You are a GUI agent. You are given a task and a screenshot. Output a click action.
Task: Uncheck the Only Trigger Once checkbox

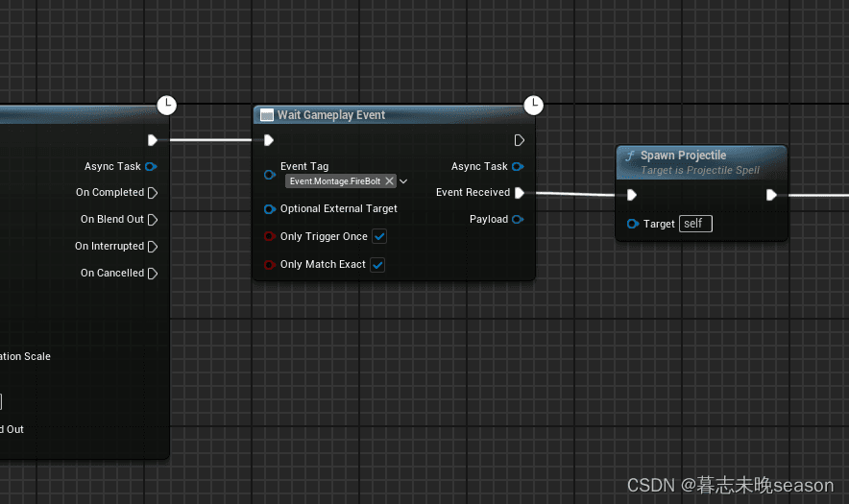tap(379, 236)
